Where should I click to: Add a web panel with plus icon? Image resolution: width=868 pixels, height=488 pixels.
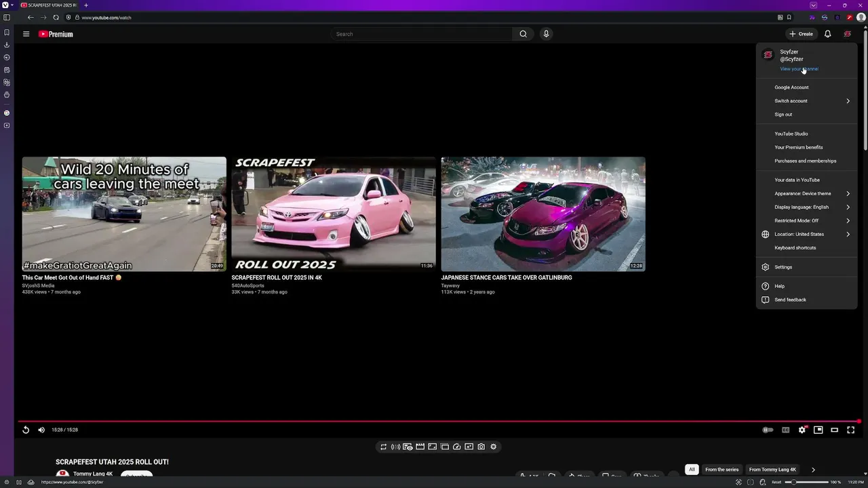(7, 125)
